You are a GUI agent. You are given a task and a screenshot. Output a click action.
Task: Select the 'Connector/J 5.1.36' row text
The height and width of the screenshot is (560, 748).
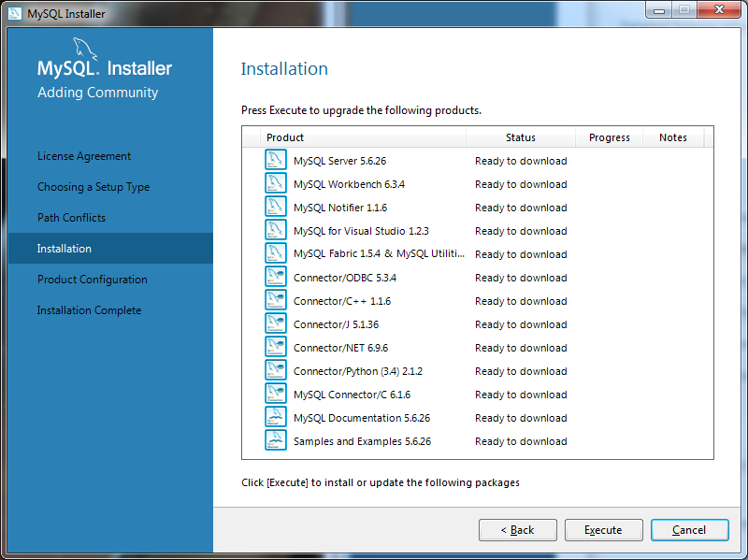(336, 324)
